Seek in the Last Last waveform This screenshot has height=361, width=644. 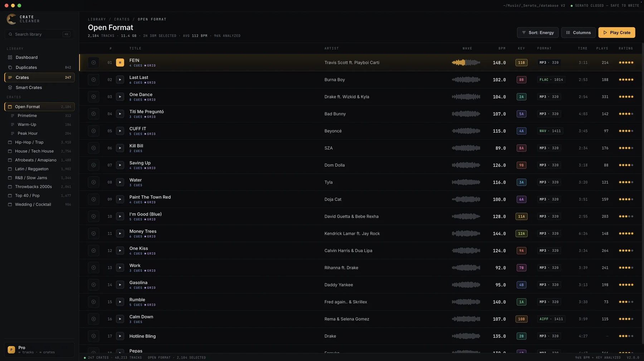coord(466,80)
